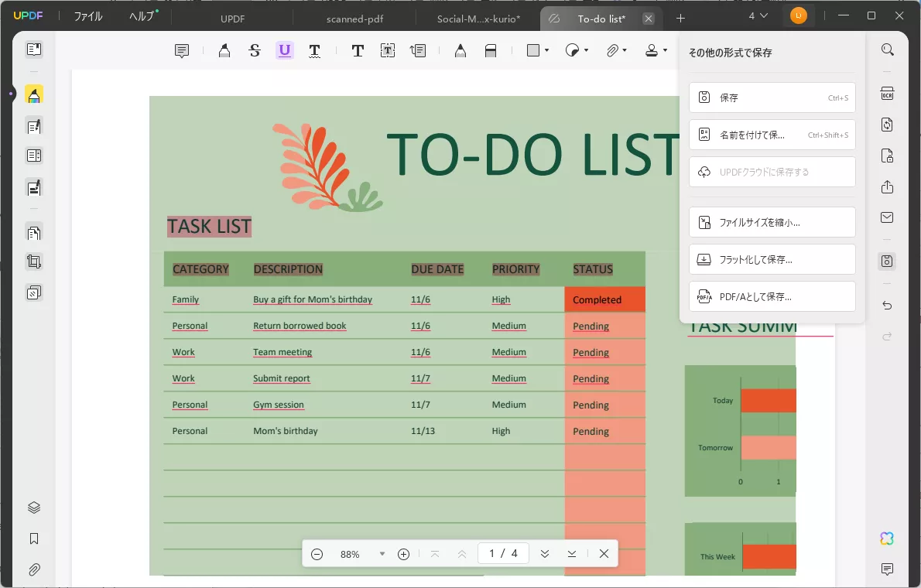Switch to the scanned-pdf tab
The height and width of the screenshot is (588, 921).
[354, 18]
